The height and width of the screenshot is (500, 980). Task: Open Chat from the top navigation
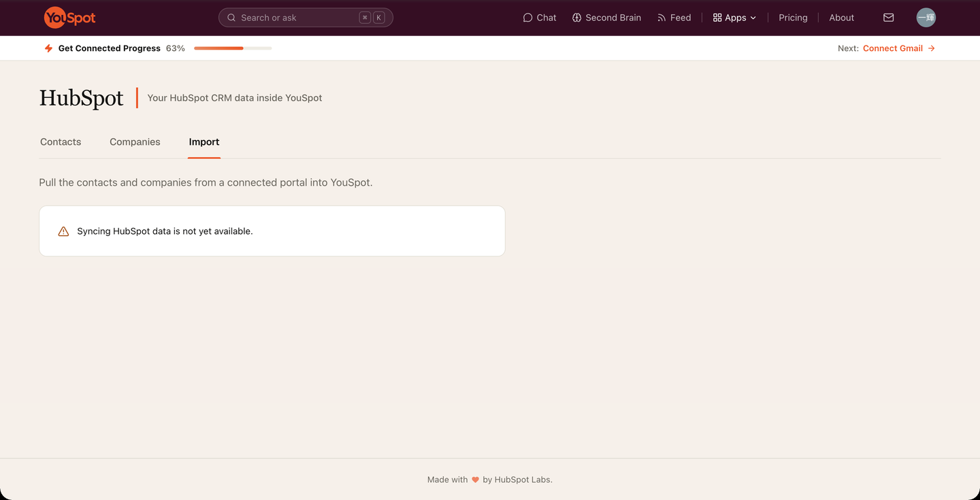click(540, 18)
